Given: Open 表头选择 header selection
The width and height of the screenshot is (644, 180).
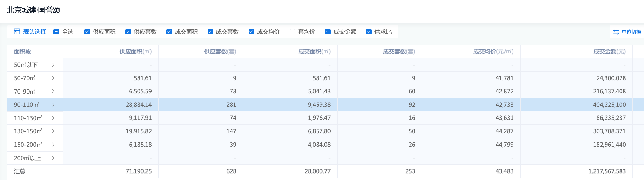Looking at the screenshot, I should click(x=34, y=32).
